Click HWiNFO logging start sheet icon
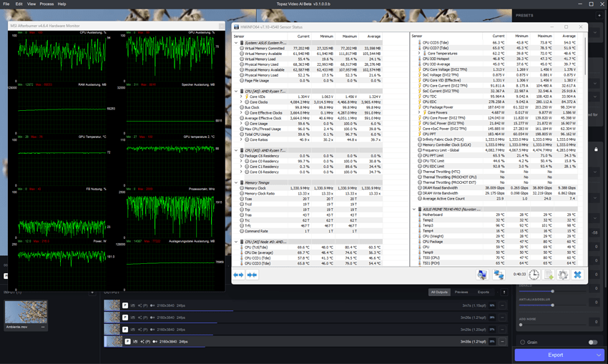The width and height of the screenshot is (608, 364). 549,275
